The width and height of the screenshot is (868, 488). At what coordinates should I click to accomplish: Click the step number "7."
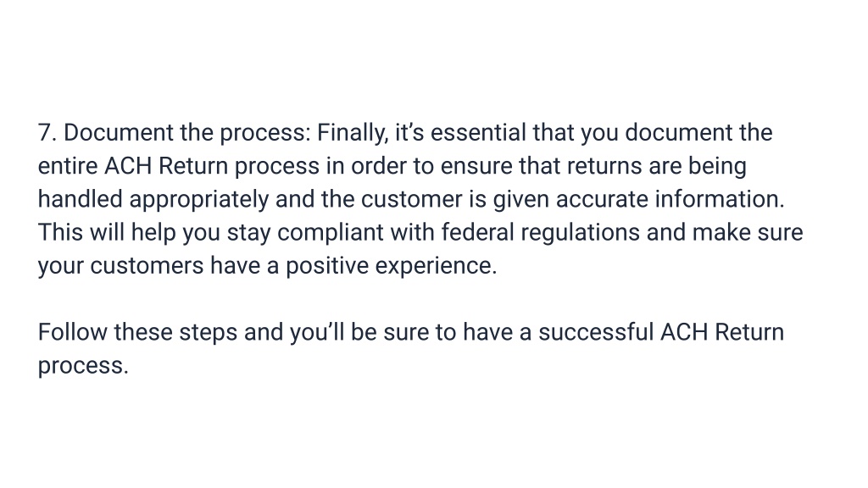click(47, 133)
